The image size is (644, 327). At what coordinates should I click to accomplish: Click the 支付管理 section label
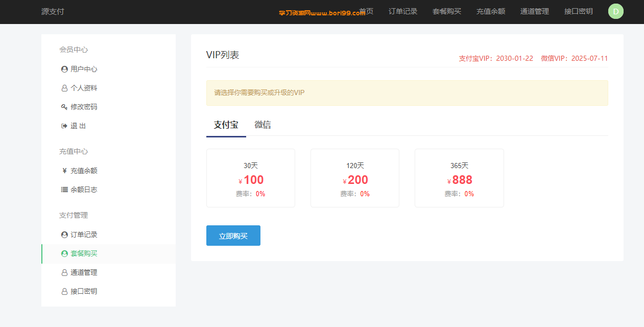tap(74, 215)
